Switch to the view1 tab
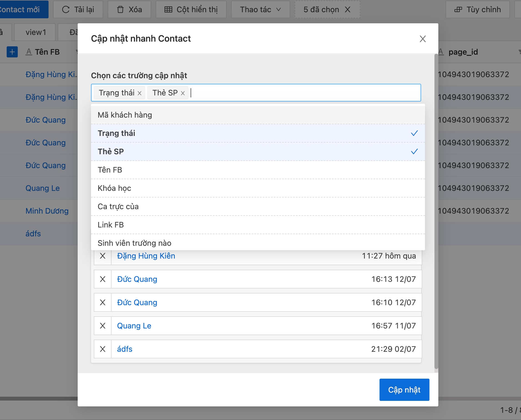This screenshot has width=521, height=420. 36,32
